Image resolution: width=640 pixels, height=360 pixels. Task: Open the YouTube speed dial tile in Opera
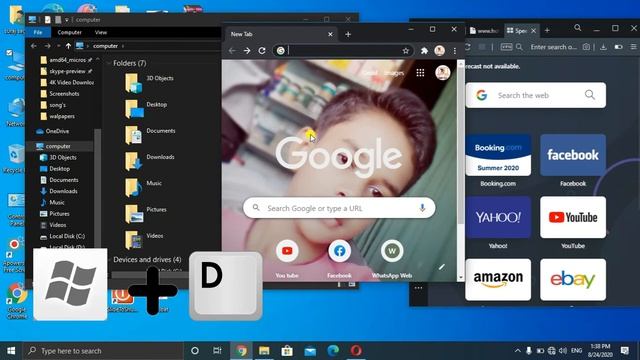click(573, 217)
